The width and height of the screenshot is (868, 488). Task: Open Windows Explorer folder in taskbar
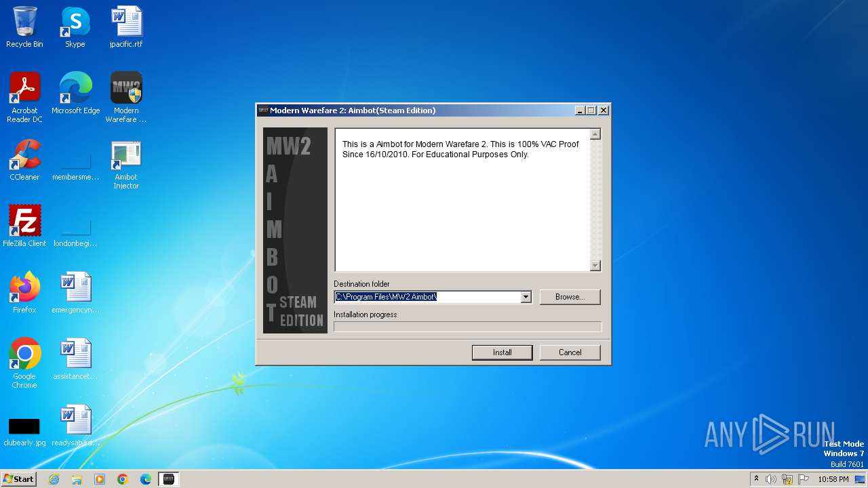click(77, 479)
